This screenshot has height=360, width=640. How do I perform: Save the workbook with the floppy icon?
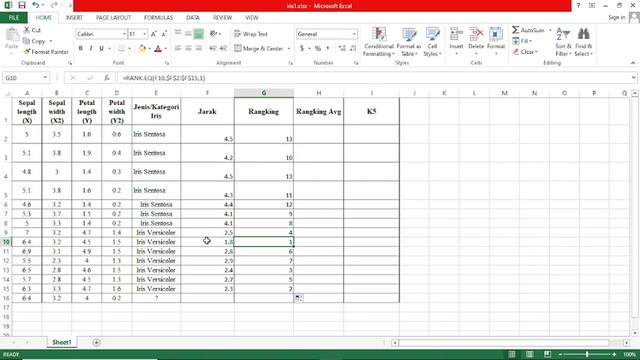coord(22,5)
